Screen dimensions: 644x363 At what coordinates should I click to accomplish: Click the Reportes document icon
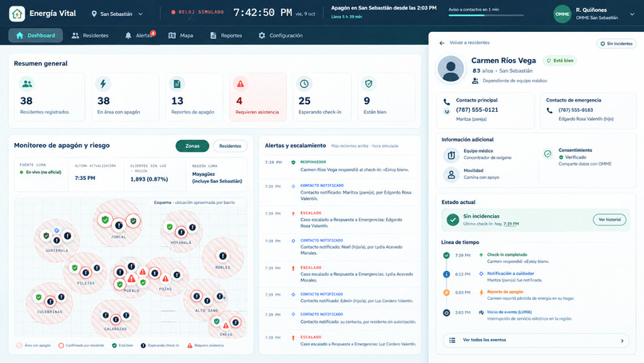tap(213, 35)
